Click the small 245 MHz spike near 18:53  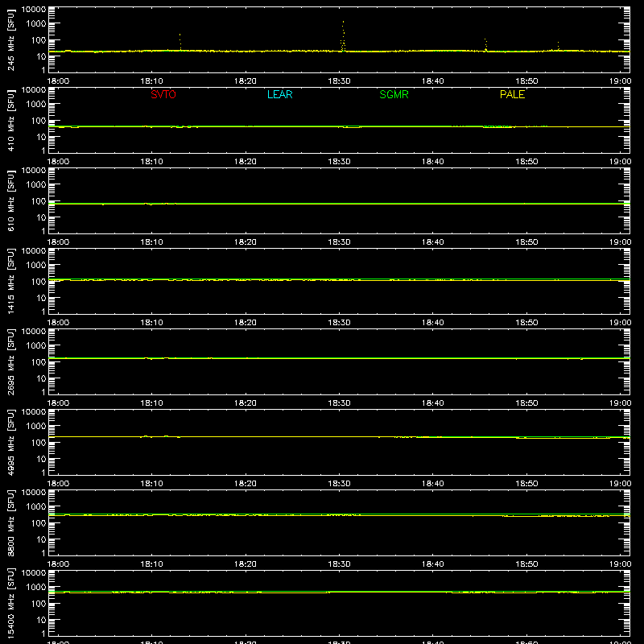point(558,46)
